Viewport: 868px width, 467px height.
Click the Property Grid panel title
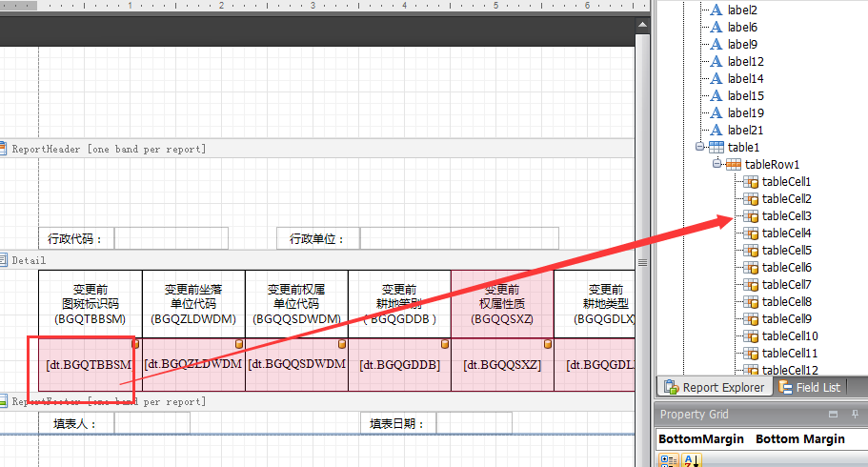click(x=695, y=414)
